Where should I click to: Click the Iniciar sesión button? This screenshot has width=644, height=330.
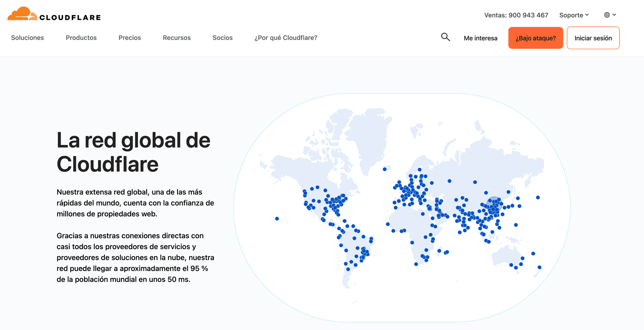click(593, 38)
